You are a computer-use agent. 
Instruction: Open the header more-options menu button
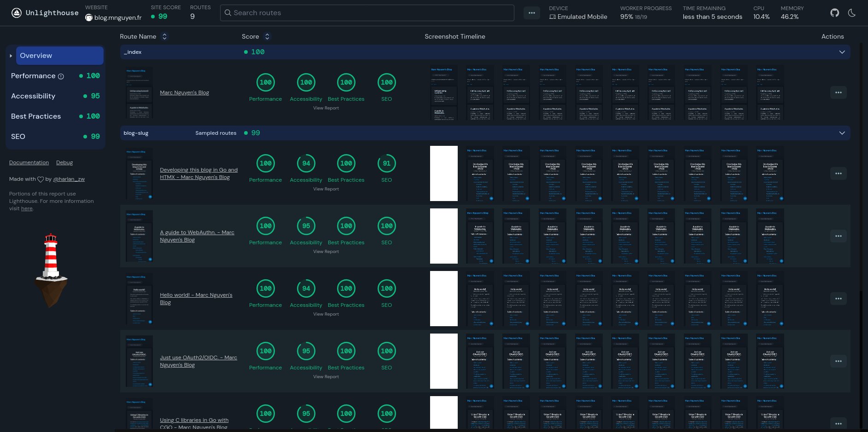pyautogui.click(x=532, y=13)
